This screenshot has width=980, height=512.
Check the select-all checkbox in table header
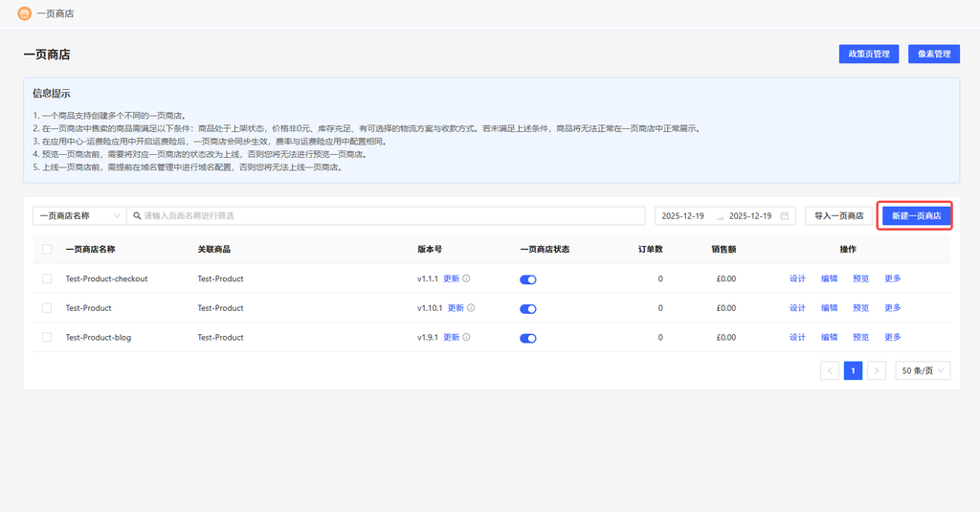(x=47, y=249)
